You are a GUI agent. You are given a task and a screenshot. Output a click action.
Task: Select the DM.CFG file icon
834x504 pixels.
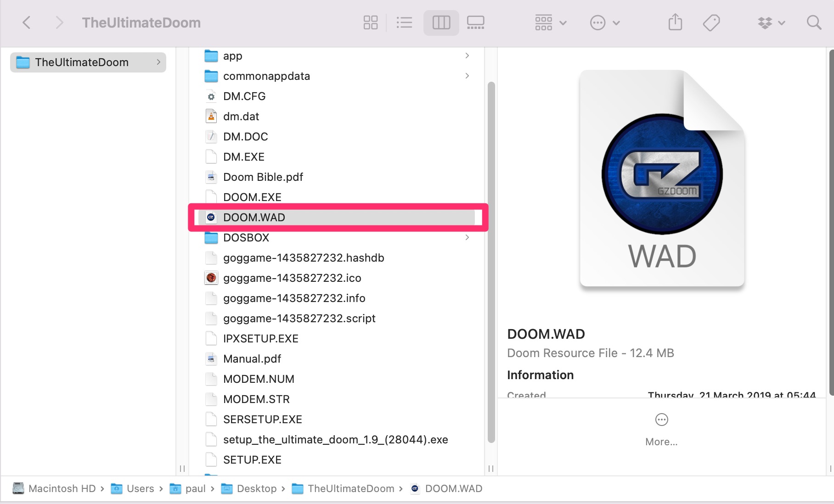(211, 96)
